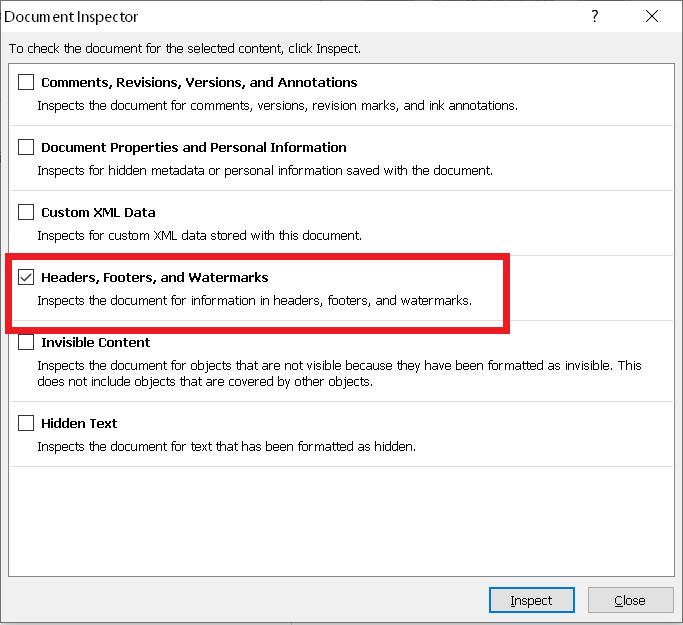
Task: Click the "Comments, Revisions, Versions, and Annotations" label
Action: [x=199, y=82]
